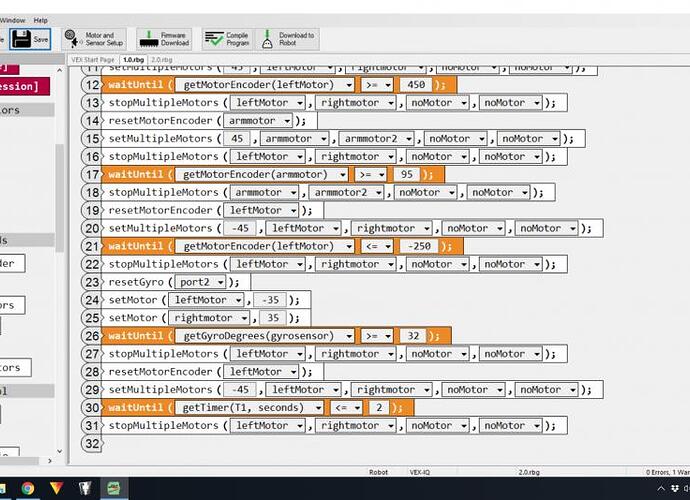This screenshot has height=500, width=690.
Task: Click the orange triangle taskbar icon
Action: [x=56, y=488]
